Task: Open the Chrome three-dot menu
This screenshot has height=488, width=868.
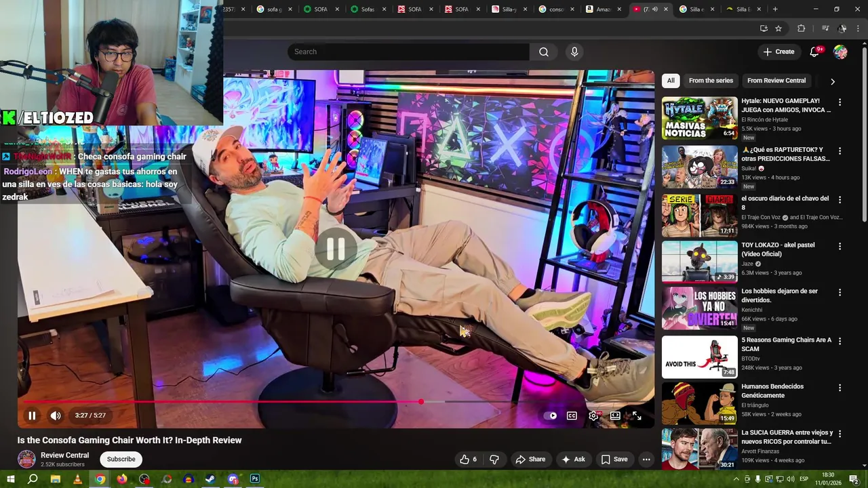Action: click(859, 28)
